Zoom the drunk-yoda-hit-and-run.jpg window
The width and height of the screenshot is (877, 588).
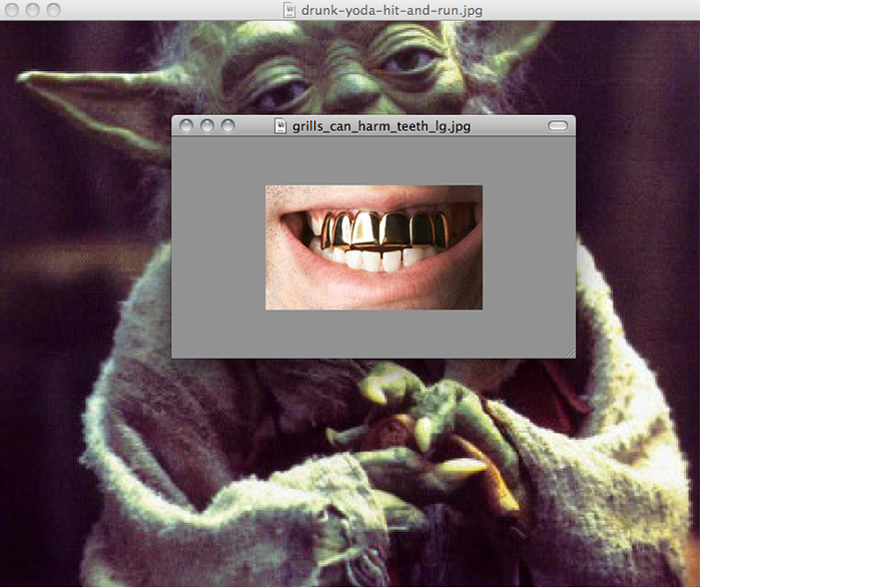[53, 11]
